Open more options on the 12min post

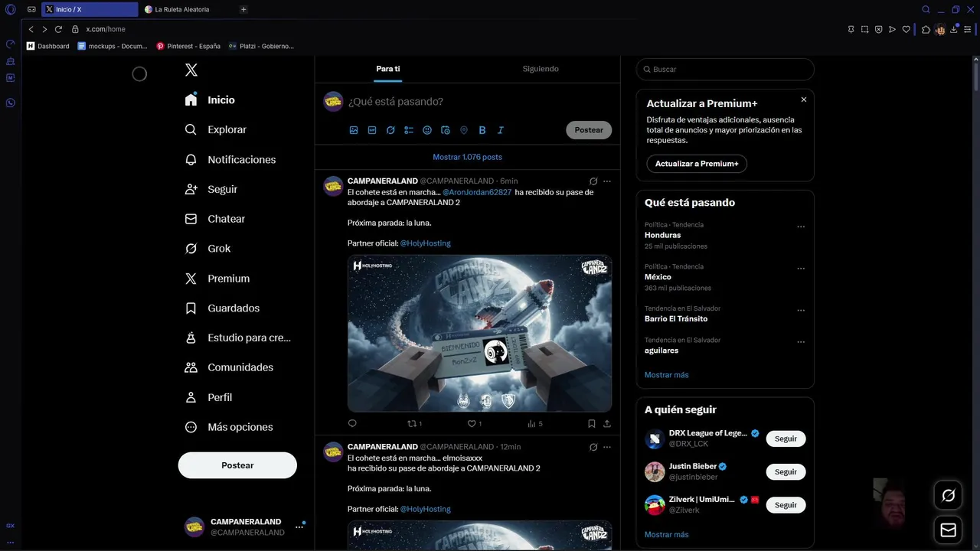607,447
